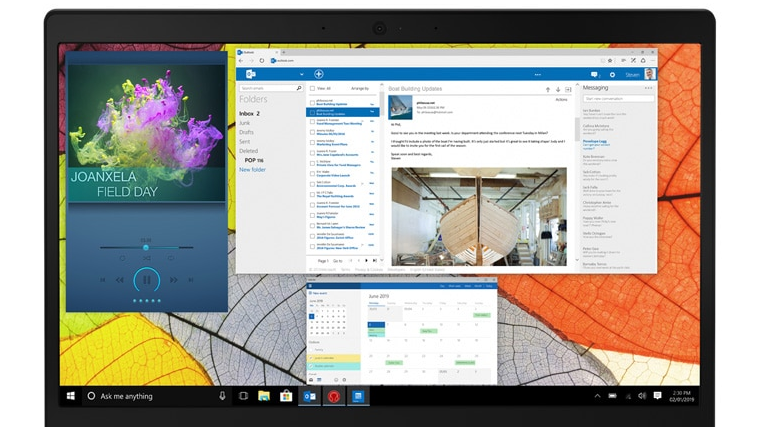Click the sender's sailboat avatar
The width and height of the screenshot is (768, 432).
coord(400,108)
